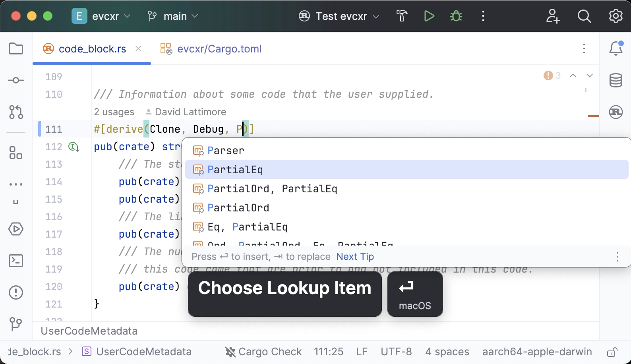Toggle Cargo Check external linter
This screenshot has width=631, height=364.
(263, 352)
